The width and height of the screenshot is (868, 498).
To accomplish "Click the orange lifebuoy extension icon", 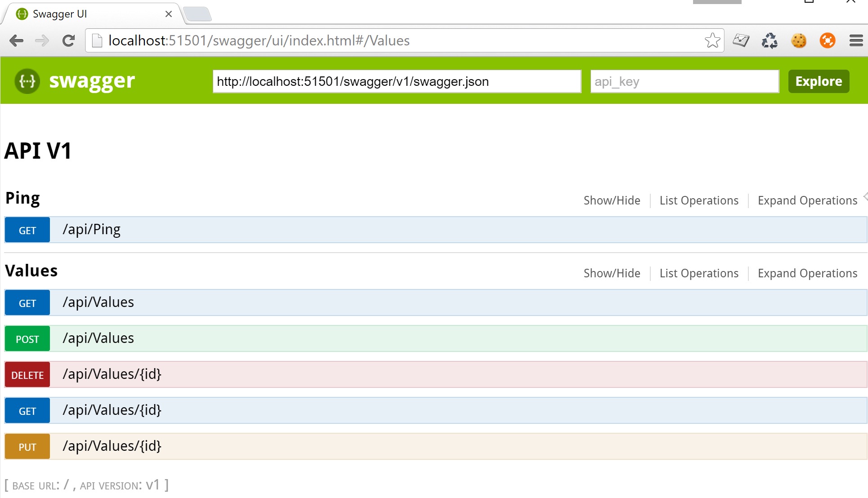I will 827,41.
